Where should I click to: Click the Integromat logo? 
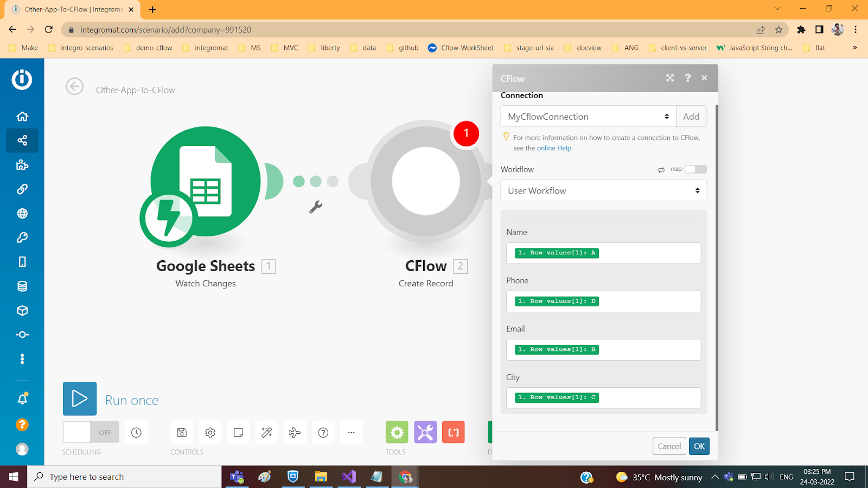22,80
